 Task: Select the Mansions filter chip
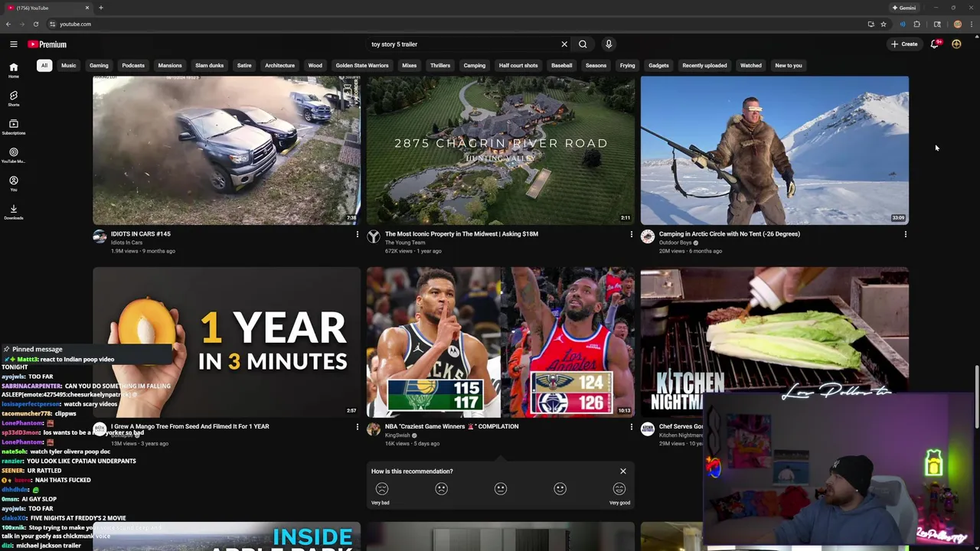coord(170,65)
